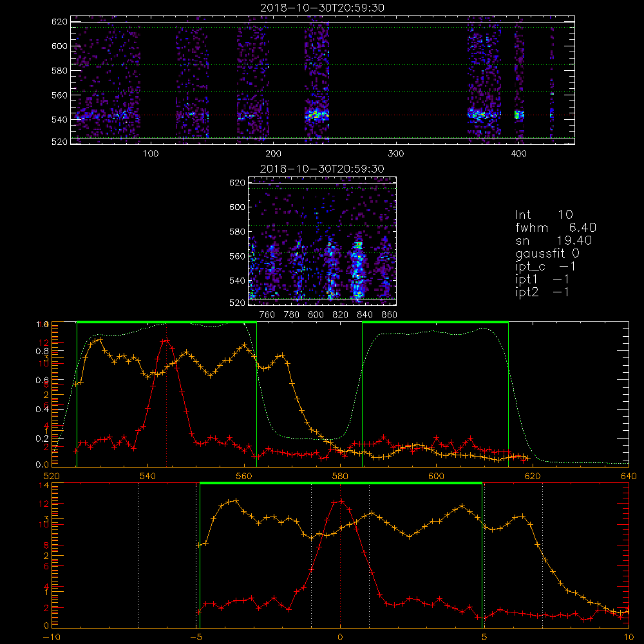
Task: Click the thick green bar atop the bottom plot
Action: pos(341,484)
